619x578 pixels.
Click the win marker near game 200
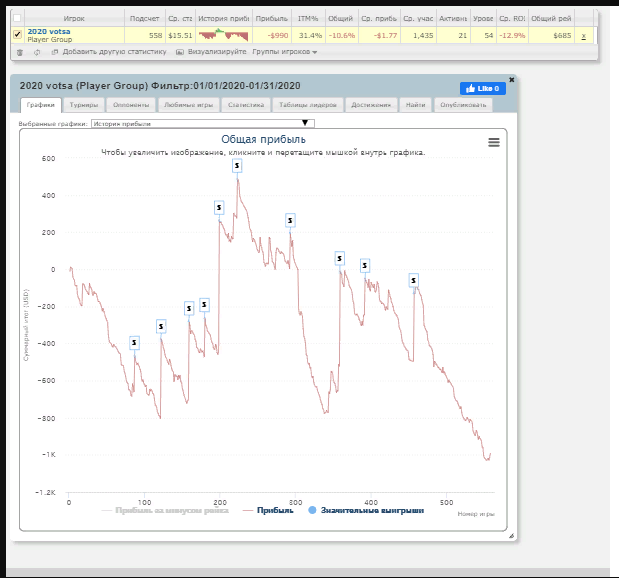pos(219,208)
